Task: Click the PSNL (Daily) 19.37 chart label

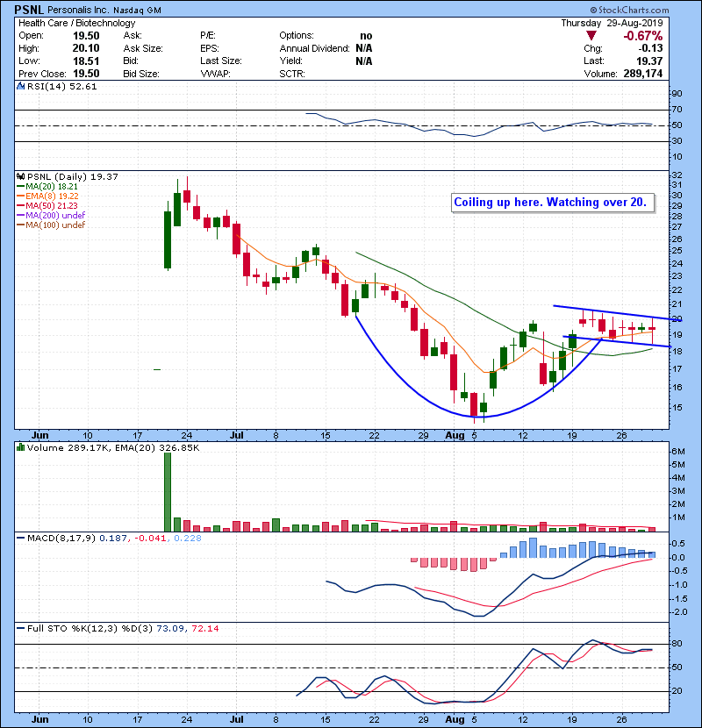Action: [x=73, y=176]
